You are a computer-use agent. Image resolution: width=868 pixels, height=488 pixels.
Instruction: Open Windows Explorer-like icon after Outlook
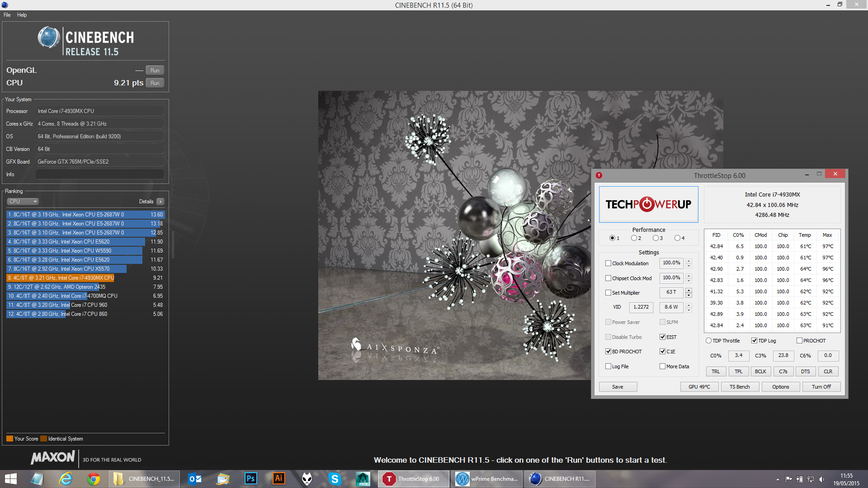(223, 479)
